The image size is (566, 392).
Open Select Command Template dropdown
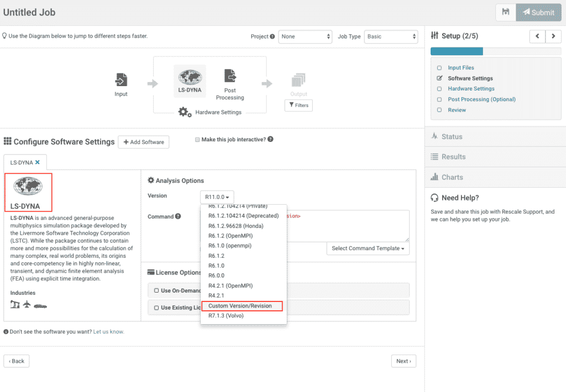click(x=368, y=248)
